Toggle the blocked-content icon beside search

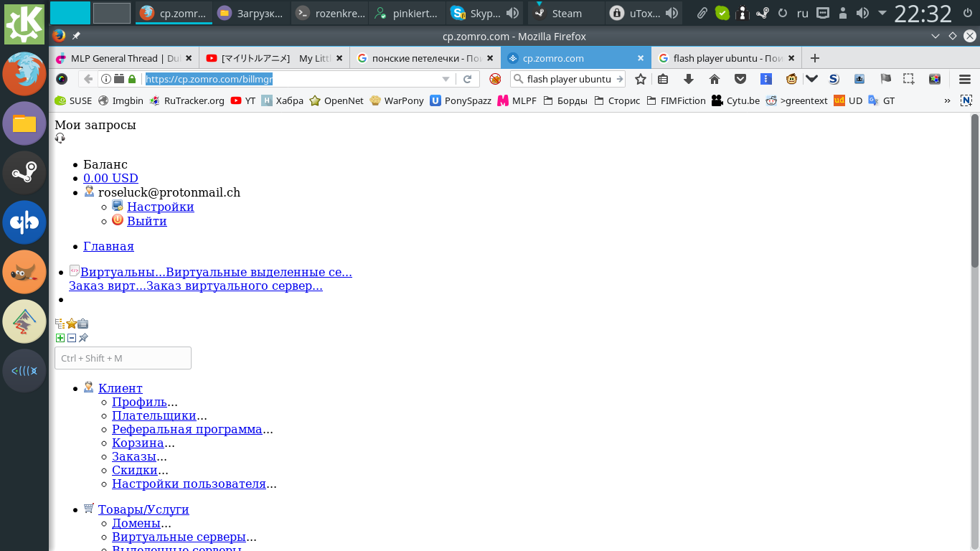point(495,79)
